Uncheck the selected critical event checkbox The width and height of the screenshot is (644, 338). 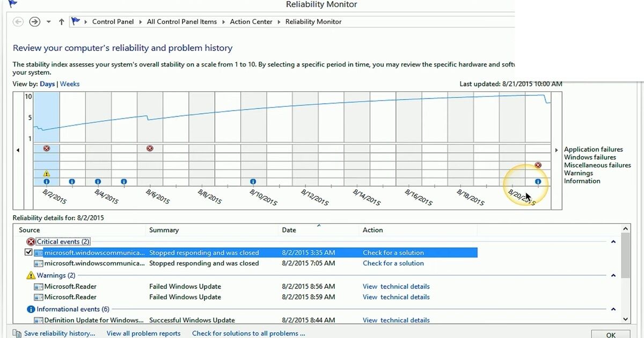(x=29, y=252)
